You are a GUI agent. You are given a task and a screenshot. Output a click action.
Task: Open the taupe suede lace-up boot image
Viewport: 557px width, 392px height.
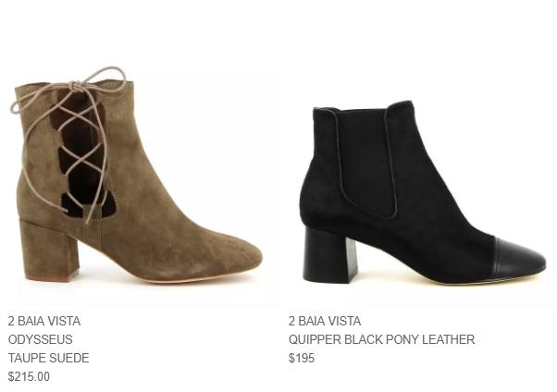coord(136,175)
